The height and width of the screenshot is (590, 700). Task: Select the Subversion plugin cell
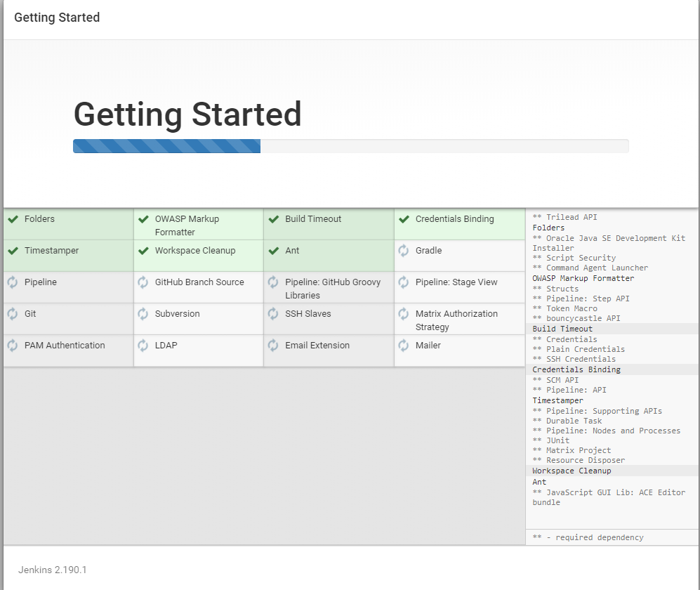click(199, 319)
